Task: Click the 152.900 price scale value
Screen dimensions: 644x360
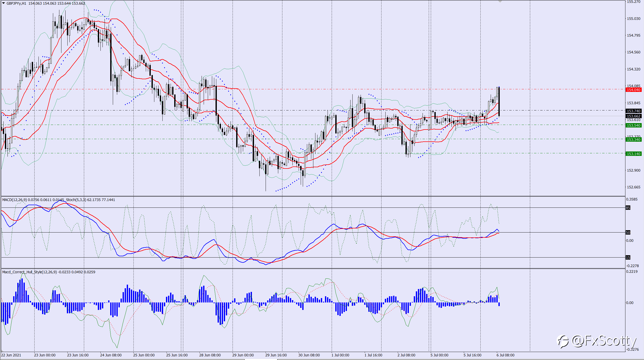Action: (634, 170)
